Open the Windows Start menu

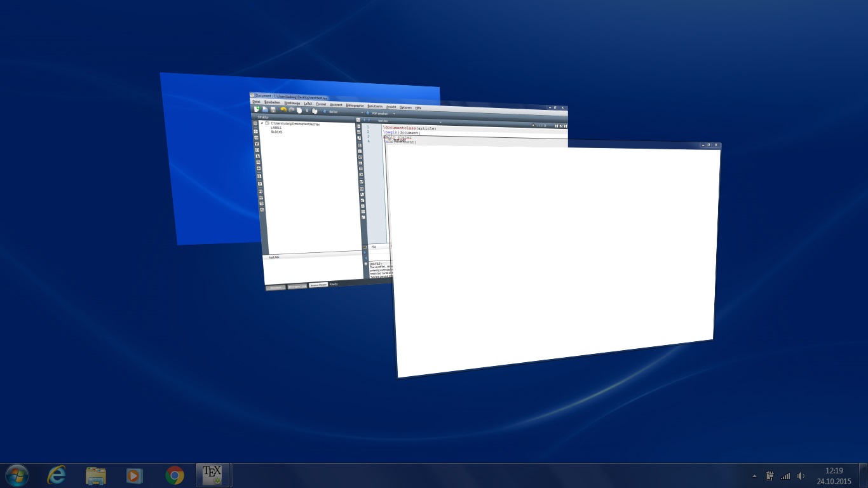tap(17, 475)
